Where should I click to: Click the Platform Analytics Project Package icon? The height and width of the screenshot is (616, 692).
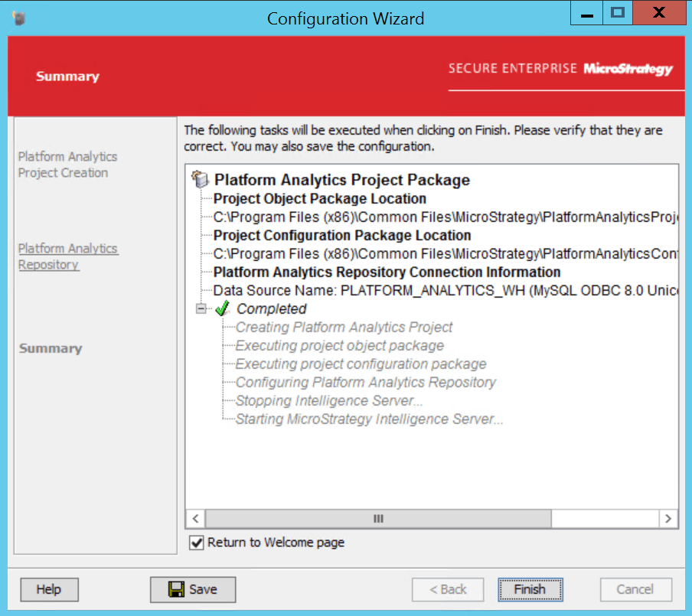pos(200,179)
